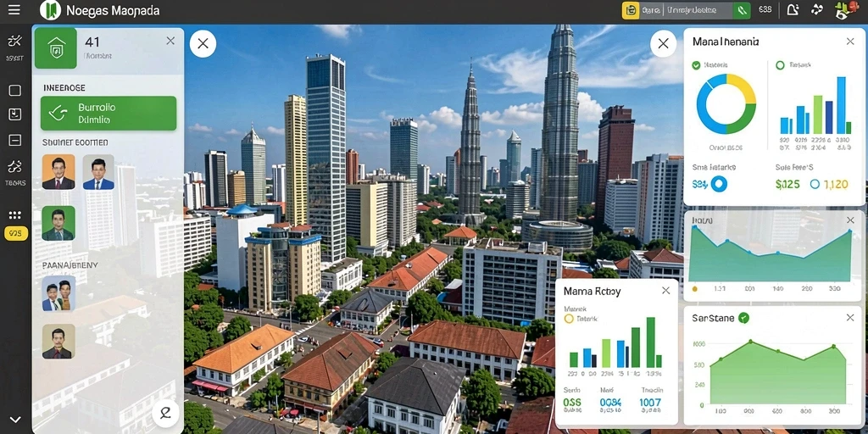The width and height of the screenshot is (868, 434).
Task: Click the round icon at panel bottom
Action: point(165,412)
